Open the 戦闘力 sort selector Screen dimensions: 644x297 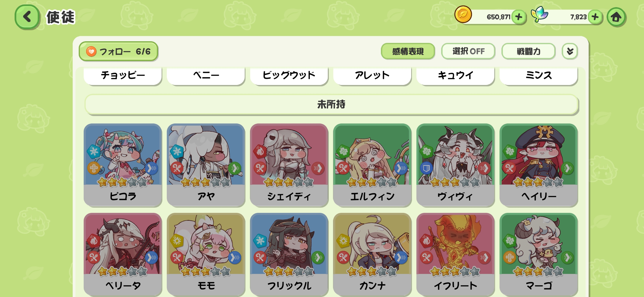528,51
